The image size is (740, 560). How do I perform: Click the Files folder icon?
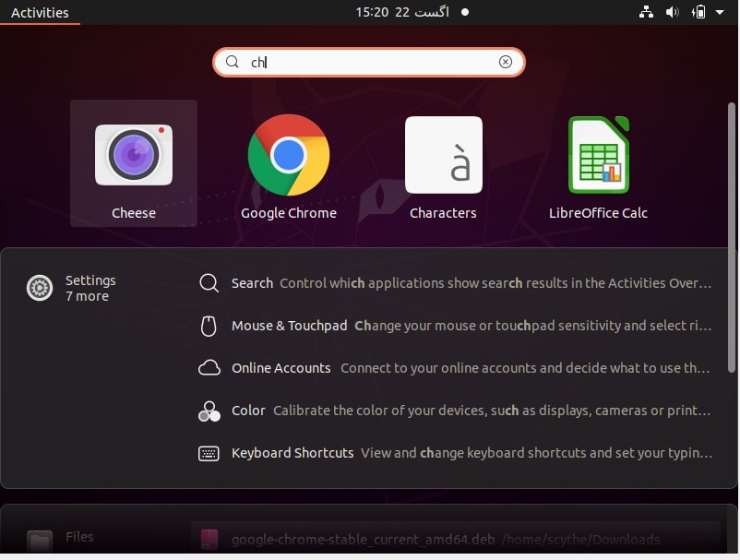click(40, 541)
